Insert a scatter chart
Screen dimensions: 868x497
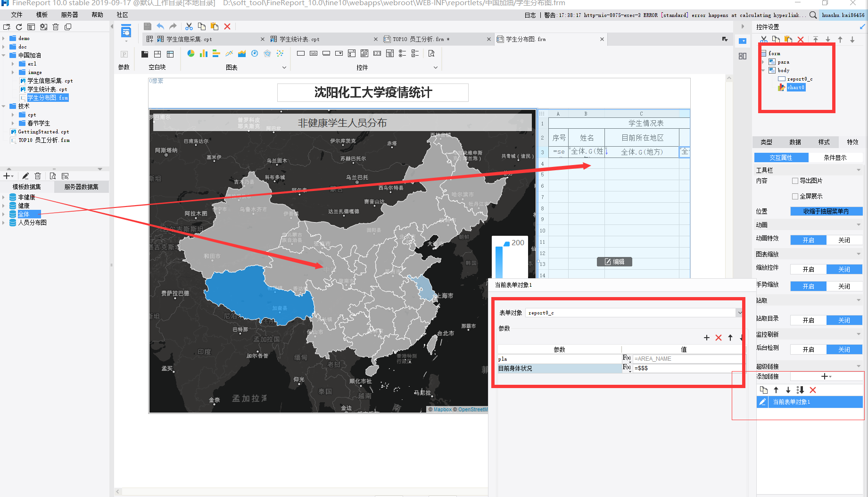tap(280, 53)
